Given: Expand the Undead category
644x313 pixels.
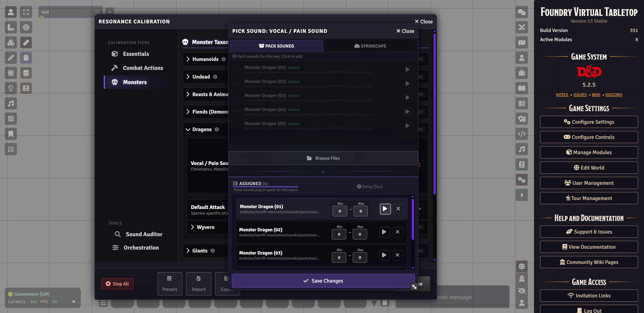Looking at the screenshot, I should (188, 77).
